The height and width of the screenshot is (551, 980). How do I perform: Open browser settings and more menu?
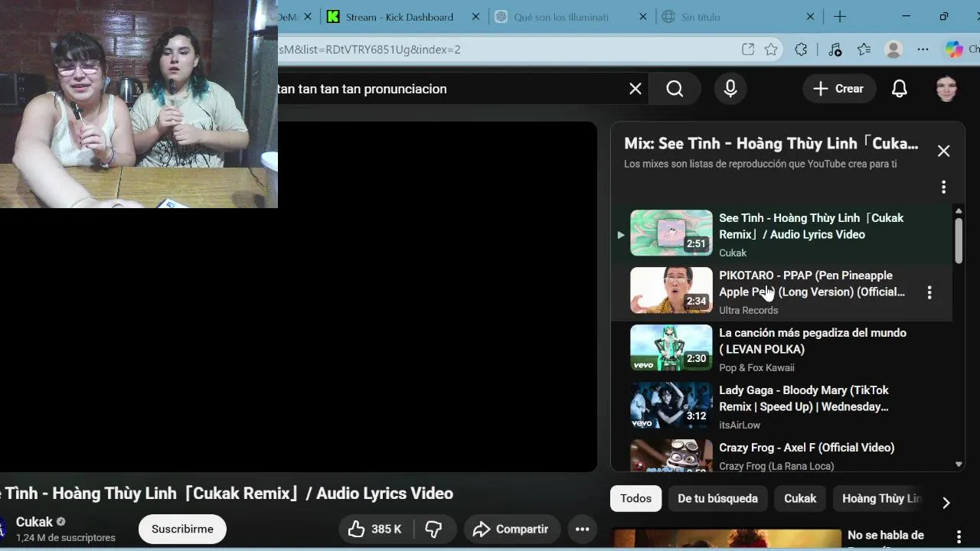[x=923, y=50]
